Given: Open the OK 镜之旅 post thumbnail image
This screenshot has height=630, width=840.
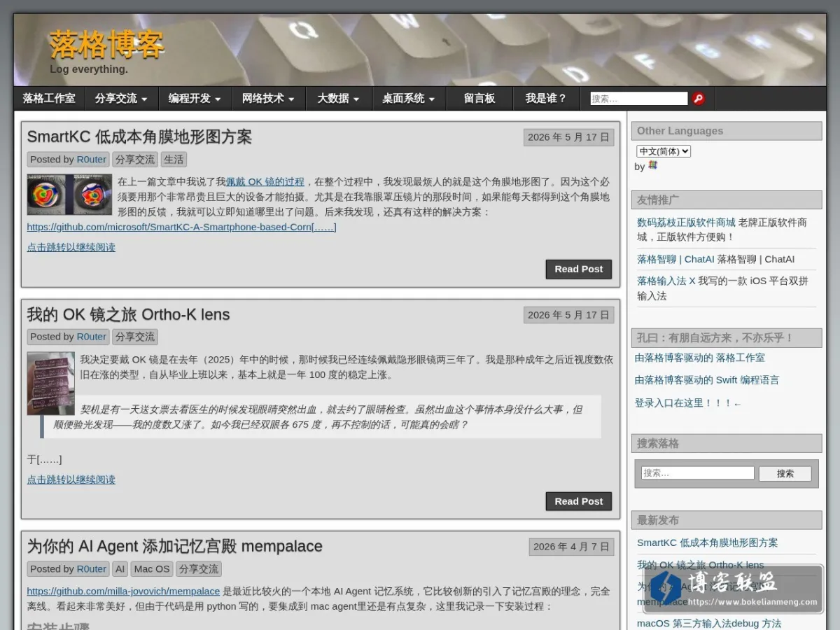Looking at the screenshot, I should 50,384.
